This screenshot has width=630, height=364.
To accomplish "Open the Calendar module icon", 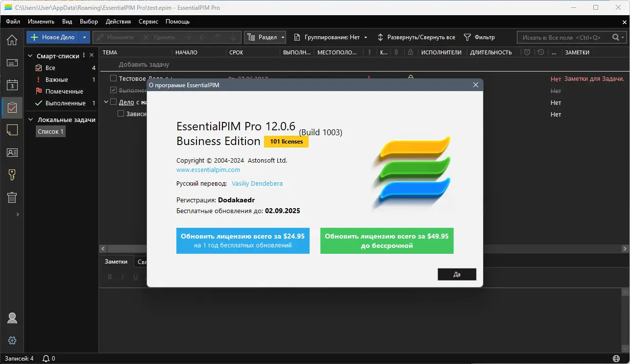I will pyautogui.click(x=12, y=85).
